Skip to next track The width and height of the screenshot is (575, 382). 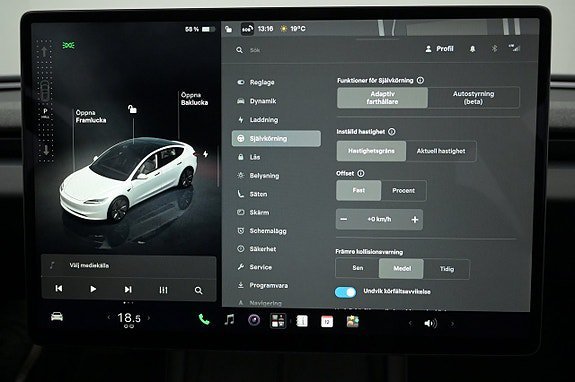coord(128,289)
